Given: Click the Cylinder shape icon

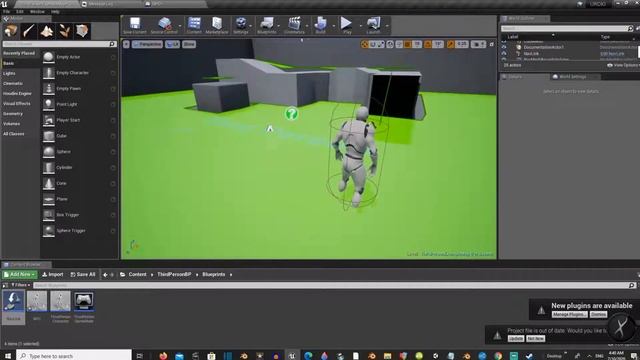Looking at the screenshot, I should pos(49,168).
